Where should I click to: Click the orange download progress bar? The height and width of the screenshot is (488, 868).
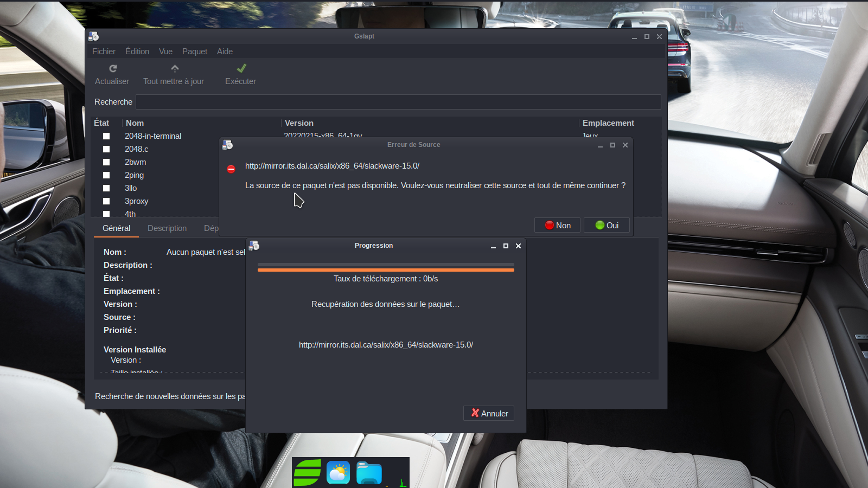386,269
